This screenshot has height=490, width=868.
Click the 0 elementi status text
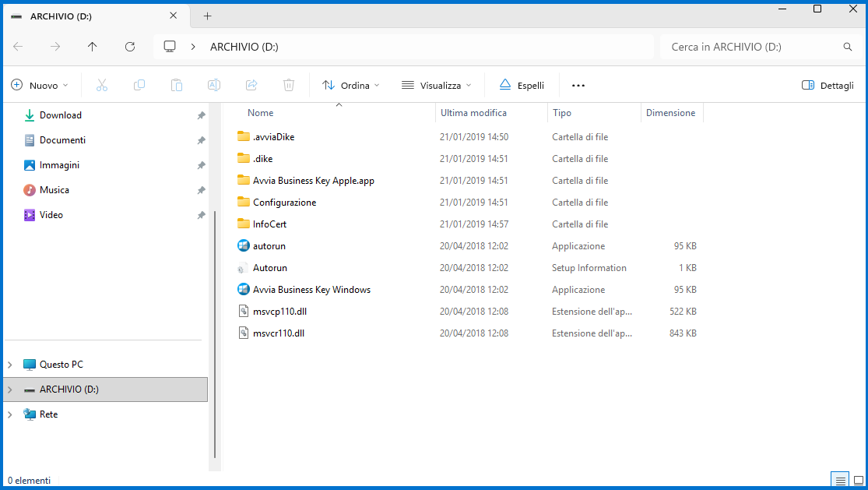[30, 481]
